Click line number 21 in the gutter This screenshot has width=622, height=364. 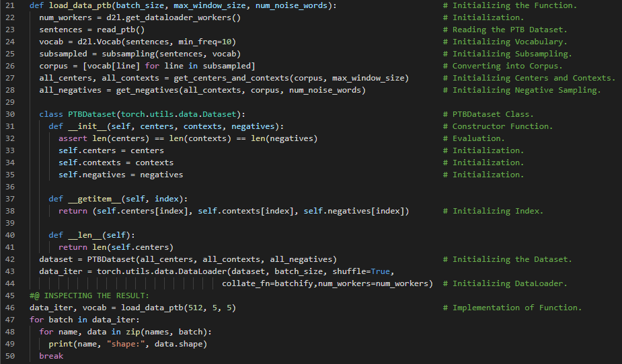pos(9,5)
